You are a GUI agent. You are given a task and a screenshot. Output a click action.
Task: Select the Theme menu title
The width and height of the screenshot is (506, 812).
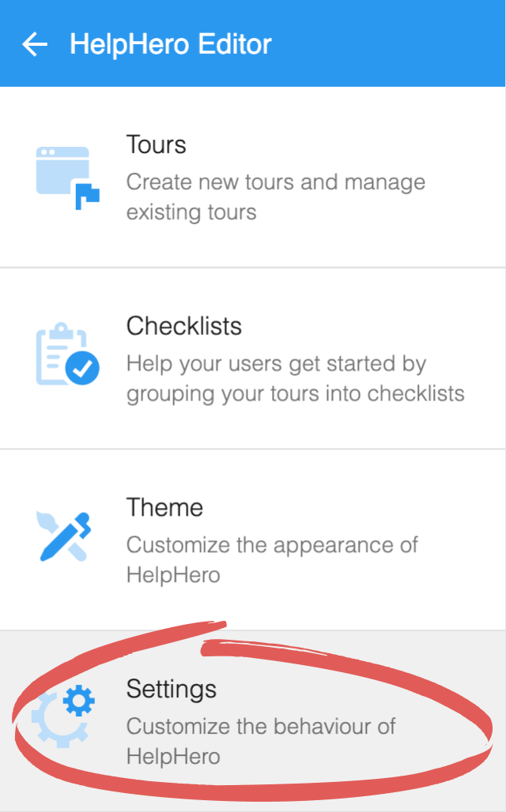[164, 507]
